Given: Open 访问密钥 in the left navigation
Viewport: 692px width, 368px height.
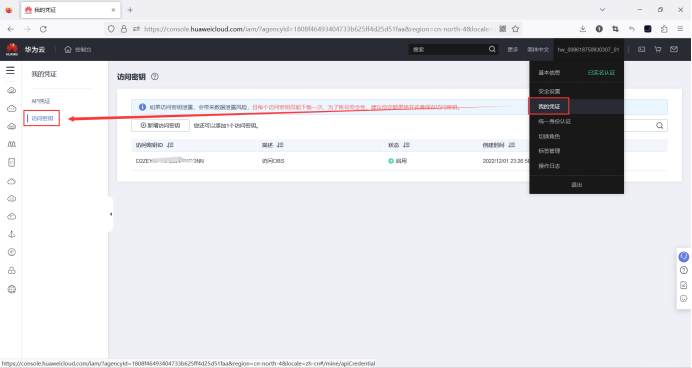Looking at the screenshot, I should pyautogui.click(x=42, y=118).
